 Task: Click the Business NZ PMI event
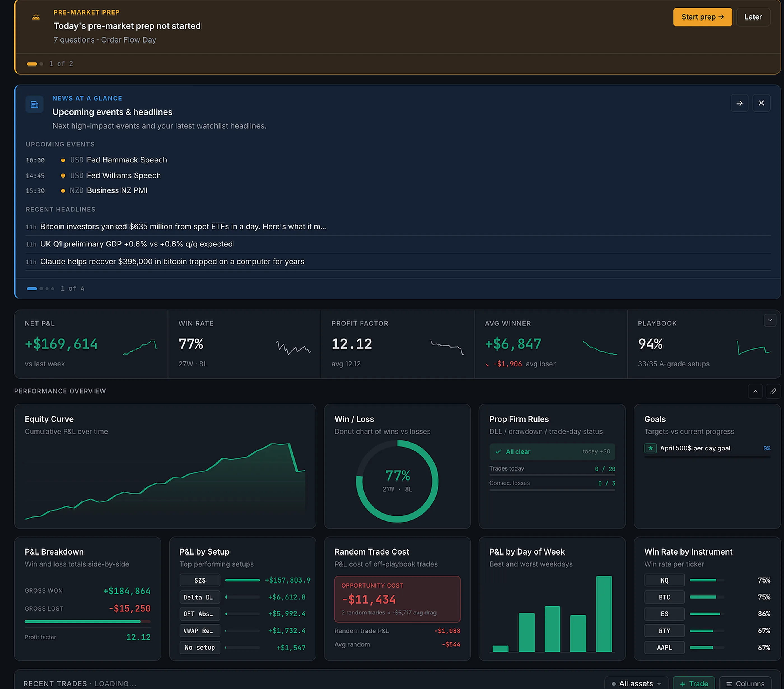117,191
